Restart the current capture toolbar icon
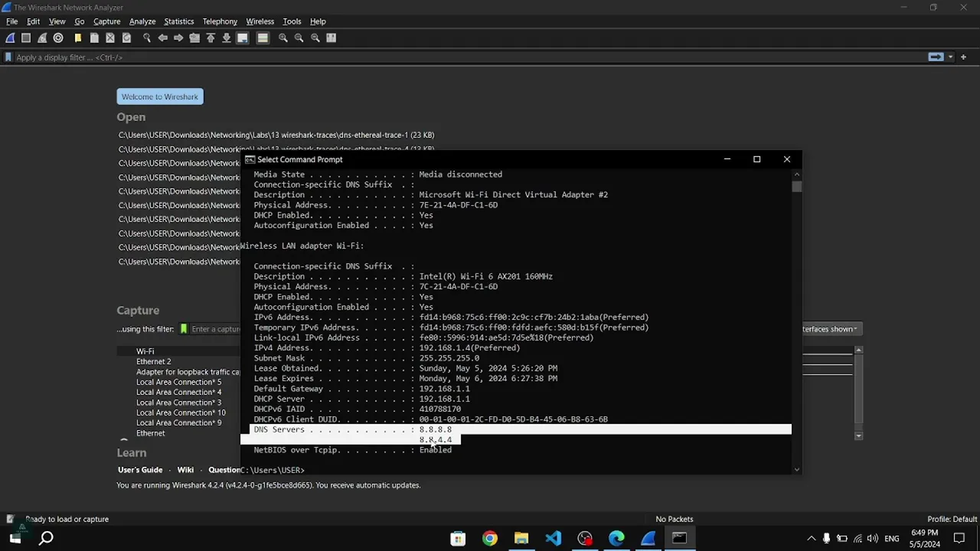980x551 pixels. click(42, 37)
